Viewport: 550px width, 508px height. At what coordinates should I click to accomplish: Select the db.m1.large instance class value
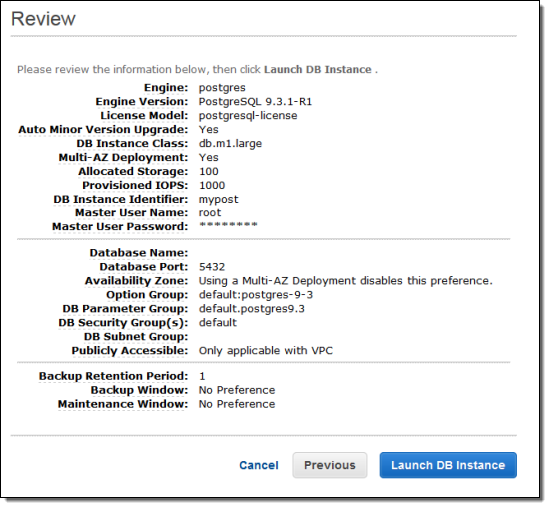point(230,143)
